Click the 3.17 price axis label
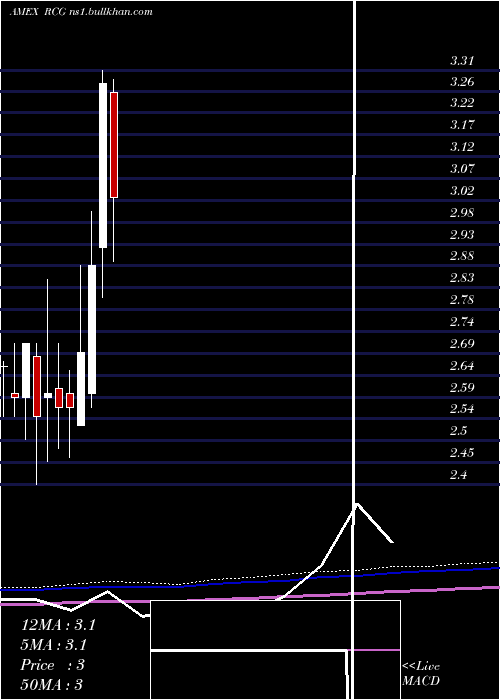The image size is (500, 700). (462, 124)
